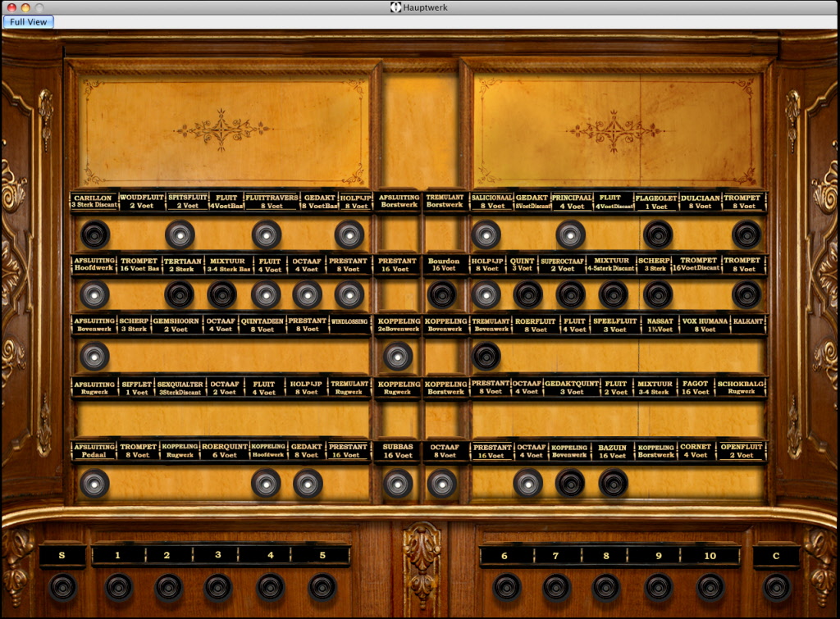Click the Nassat 1½ Voet label
840x619 pixels.
tap(660, 325)
